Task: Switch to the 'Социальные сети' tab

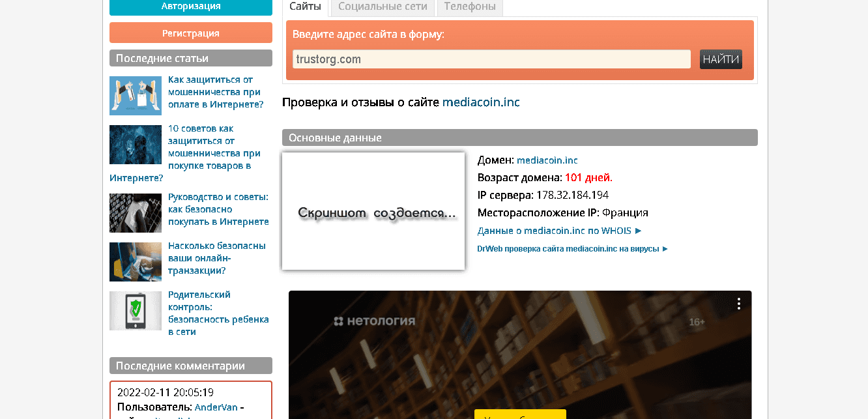Action: pos(383,7)
